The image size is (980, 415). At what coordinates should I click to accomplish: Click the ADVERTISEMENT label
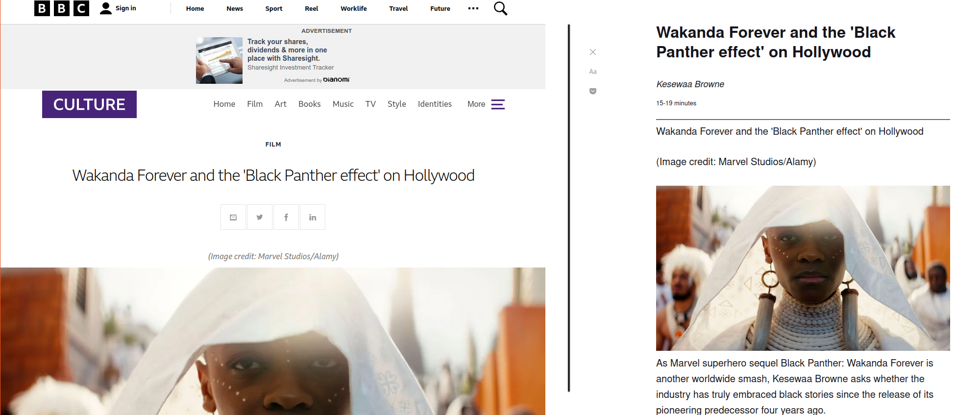point(327,31)
